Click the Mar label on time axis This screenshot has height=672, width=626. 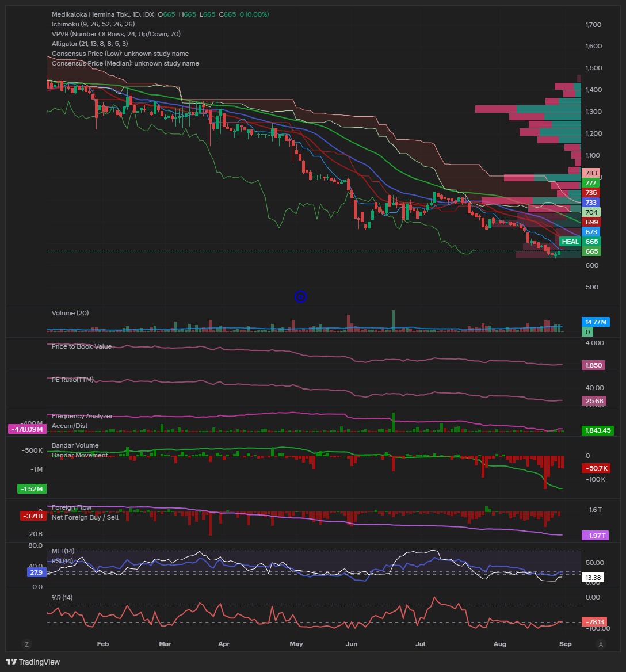point(165,644)
